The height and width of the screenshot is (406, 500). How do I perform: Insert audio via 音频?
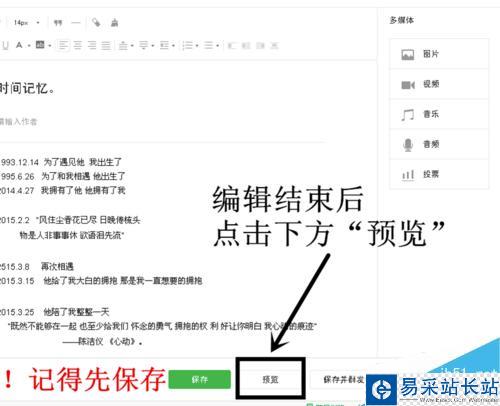click(x=439, y=144)
